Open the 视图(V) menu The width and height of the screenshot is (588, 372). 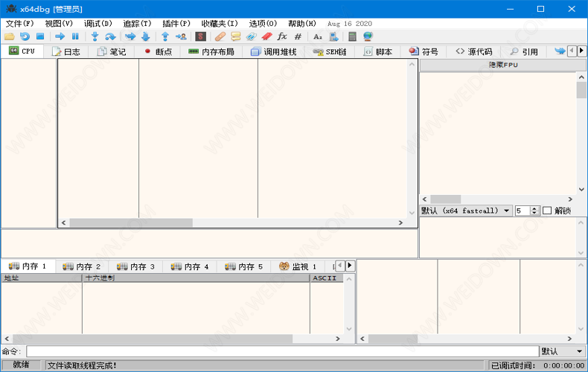pyautogui.click(x=59, y=24)
